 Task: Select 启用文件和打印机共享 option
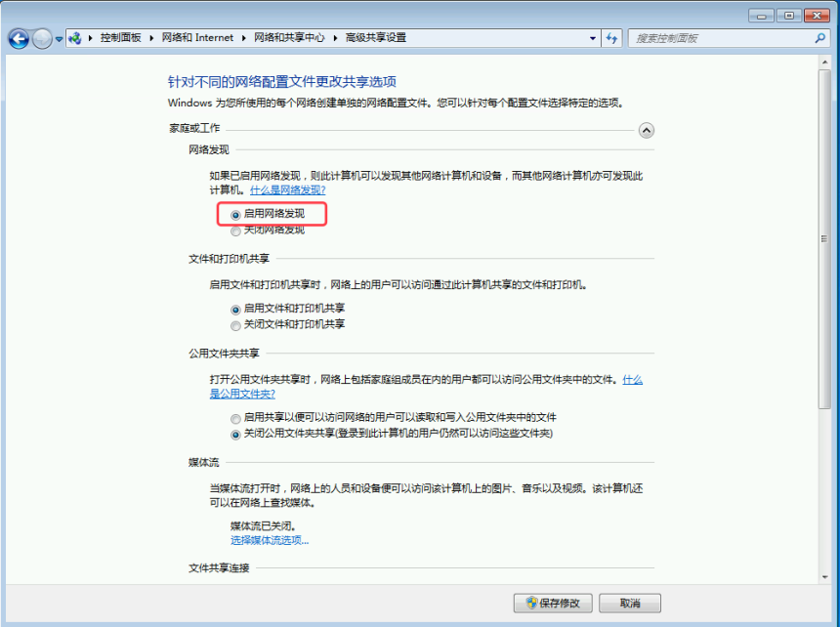(x=235, y=309)
